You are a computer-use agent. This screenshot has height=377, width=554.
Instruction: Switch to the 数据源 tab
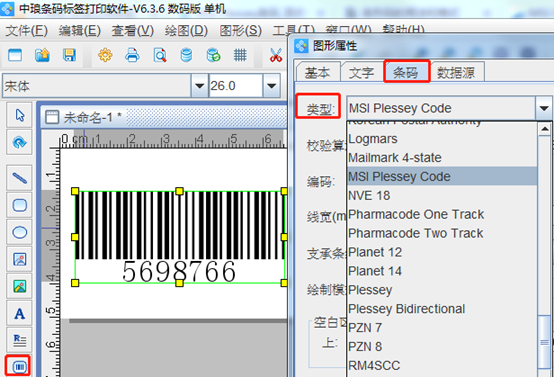click(456, 72)
